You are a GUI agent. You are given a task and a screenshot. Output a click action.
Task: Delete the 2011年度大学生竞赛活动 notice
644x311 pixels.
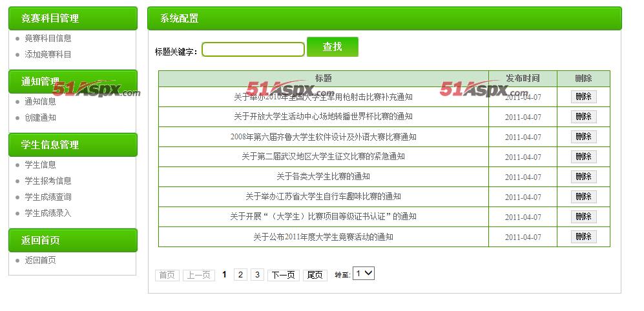tap(584, 236)
